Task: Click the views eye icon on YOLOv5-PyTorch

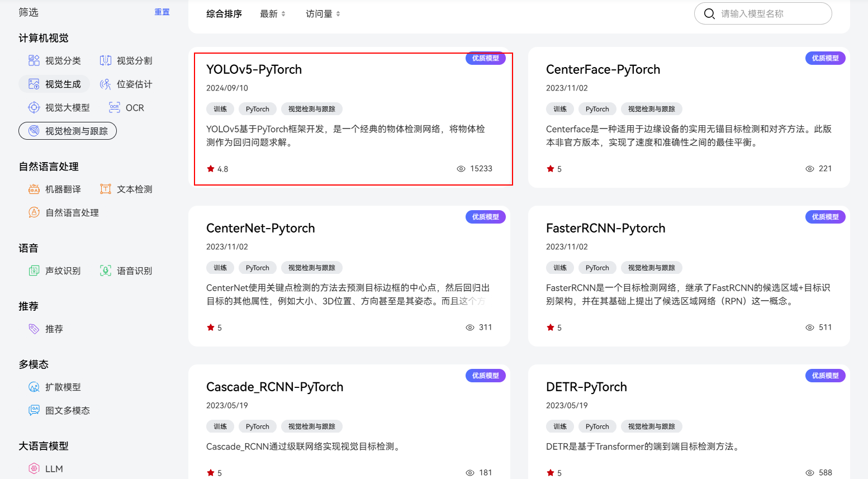Action: (461, 169)
